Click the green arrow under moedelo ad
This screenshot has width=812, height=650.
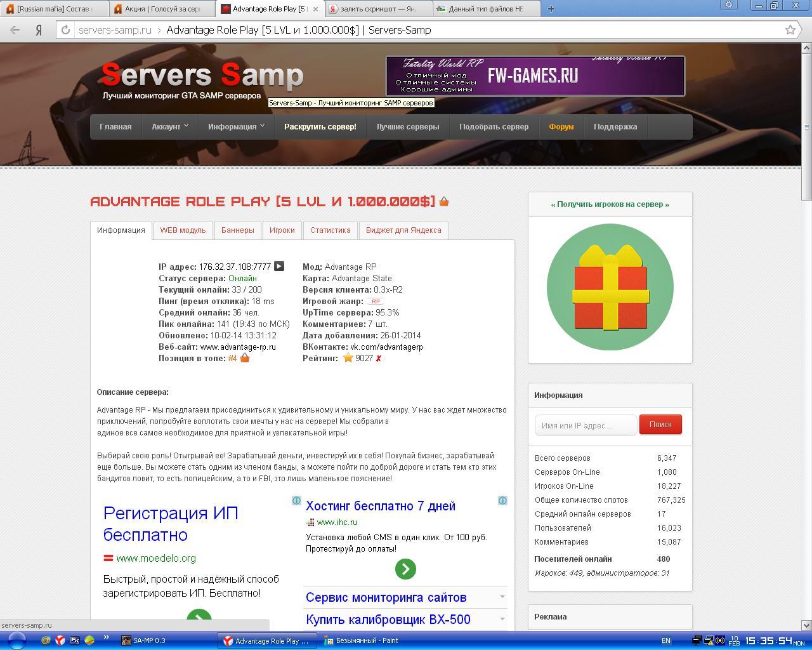coord(199,614)
